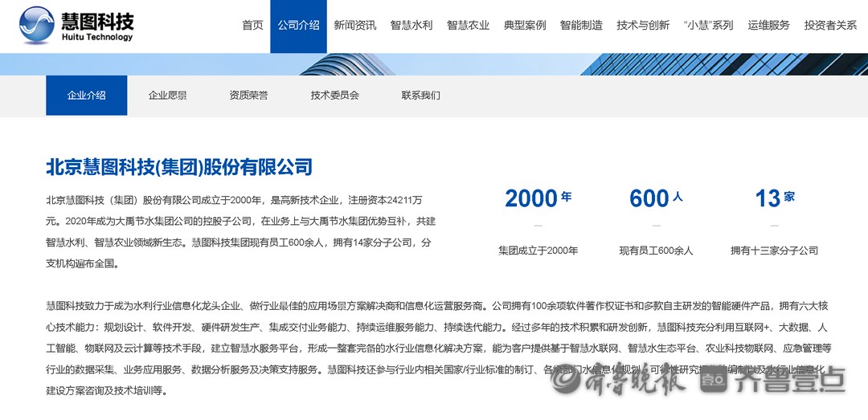Open the 资质荣誉 tab
Viewport: 868px width, 420px height.
click(x=248, y=96)
